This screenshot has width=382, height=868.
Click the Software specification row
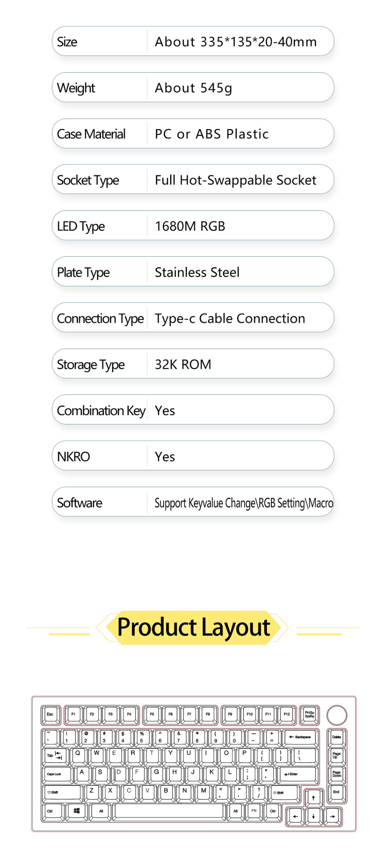pos(193,502)
